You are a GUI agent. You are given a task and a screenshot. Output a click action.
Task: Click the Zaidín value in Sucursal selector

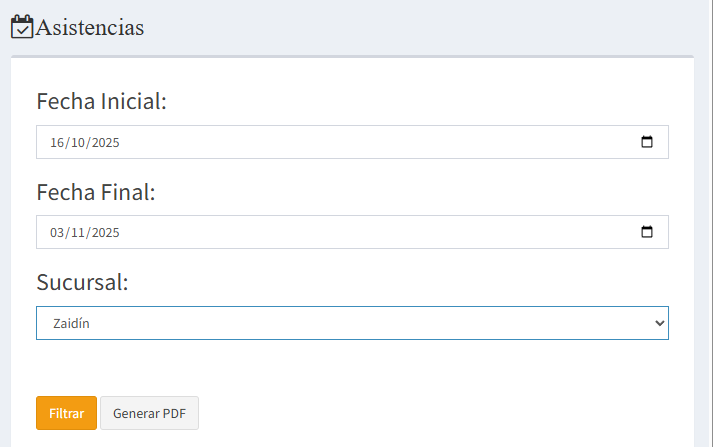pyautogui.click(x=70, y=323)
